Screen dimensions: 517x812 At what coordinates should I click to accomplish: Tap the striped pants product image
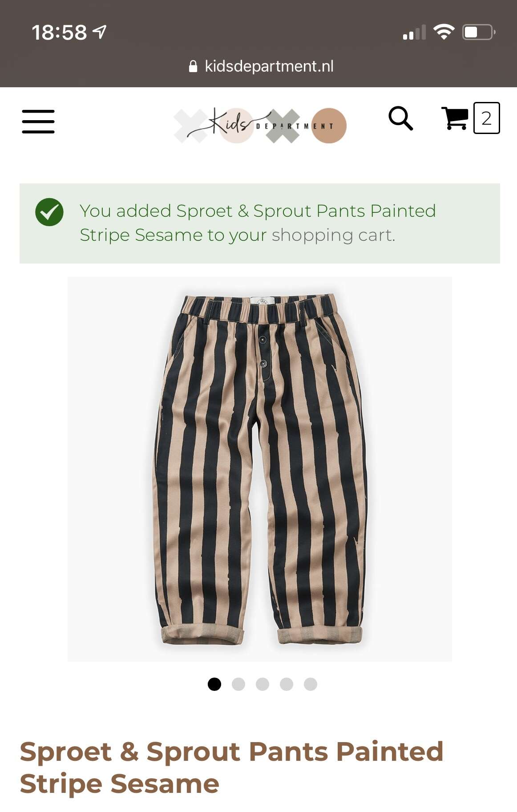pyautogui.click(x=260, y=469)
